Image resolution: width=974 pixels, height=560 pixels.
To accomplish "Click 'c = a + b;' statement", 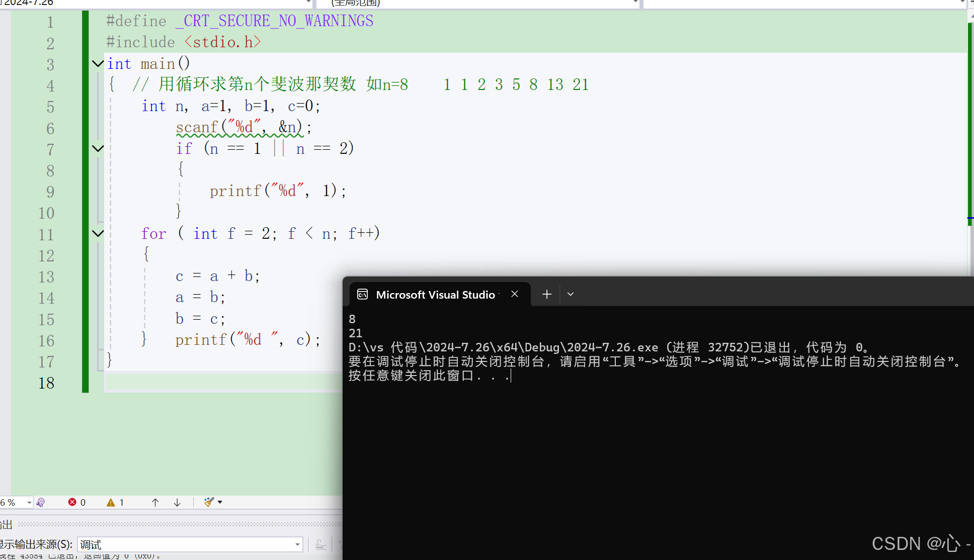I will [x=218, y=276].
